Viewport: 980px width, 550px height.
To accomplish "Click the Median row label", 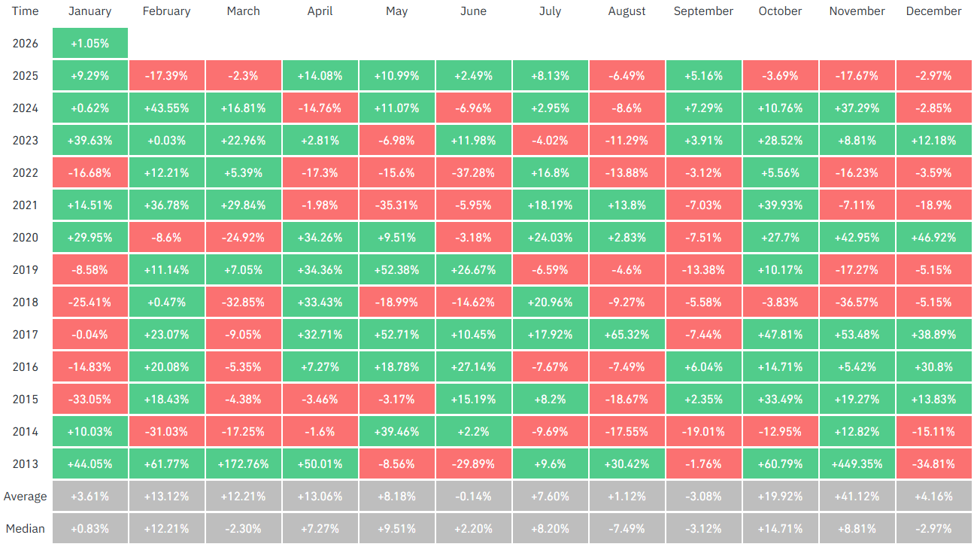I will tap(25, 529).
